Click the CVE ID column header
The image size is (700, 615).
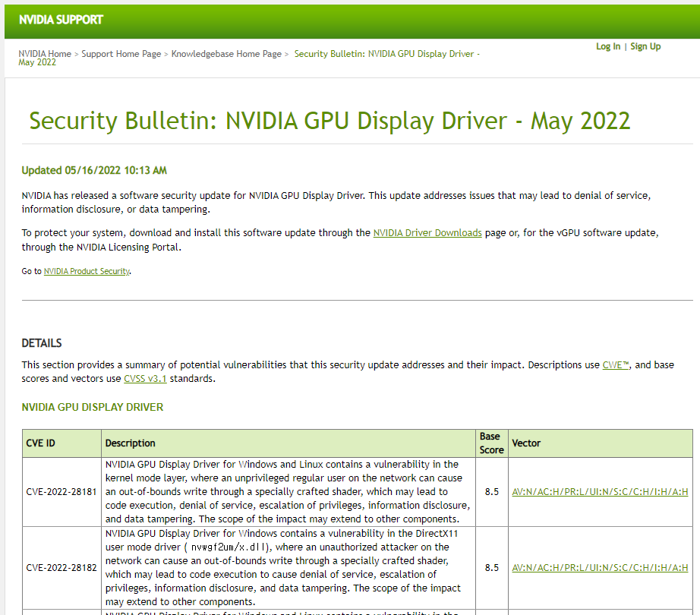point(61,443)
